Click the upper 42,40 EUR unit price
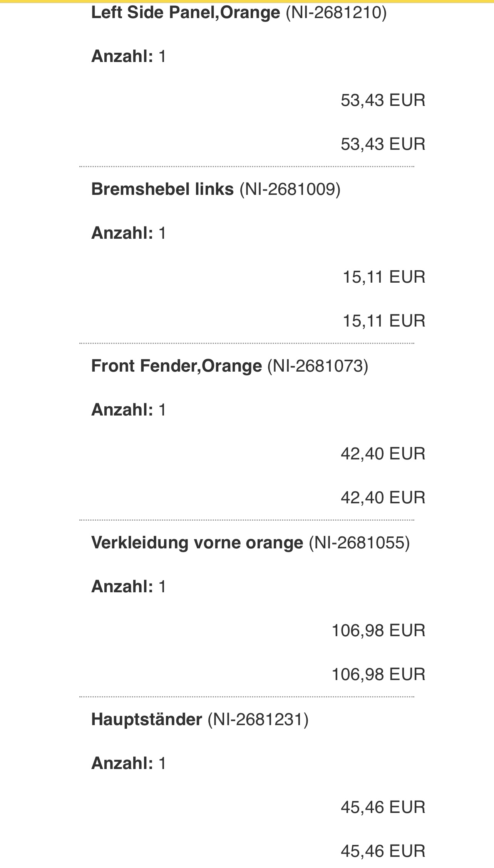The height and width of the screenshot is (868, 494). click(x=383, y=454)
